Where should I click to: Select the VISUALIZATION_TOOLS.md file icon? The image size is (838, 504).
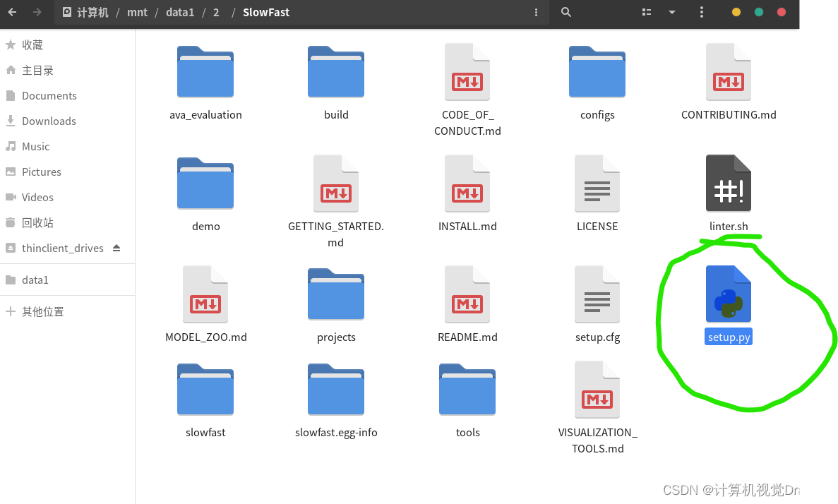[x=597, y=390]
